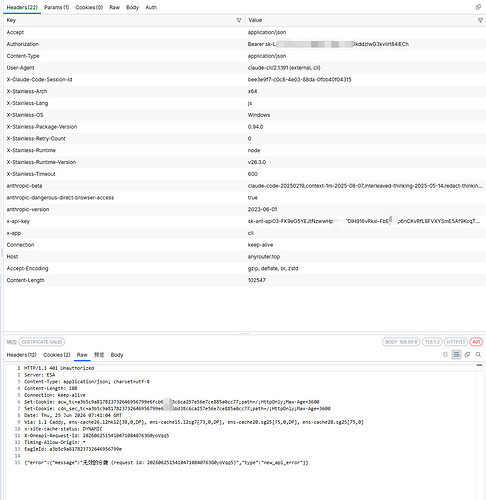The image size is (486, 500).
Task: Open search in the response panel
Action: point(478,355)
